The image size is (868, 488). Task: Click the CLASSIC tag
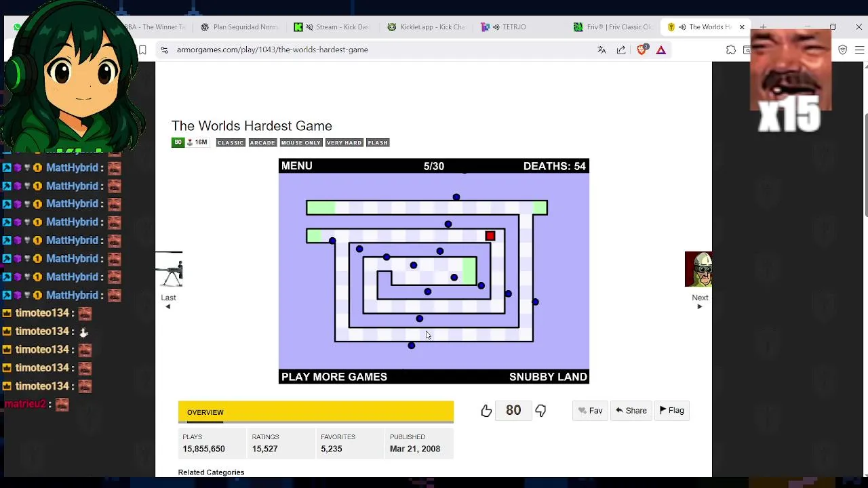click(231, 142)
